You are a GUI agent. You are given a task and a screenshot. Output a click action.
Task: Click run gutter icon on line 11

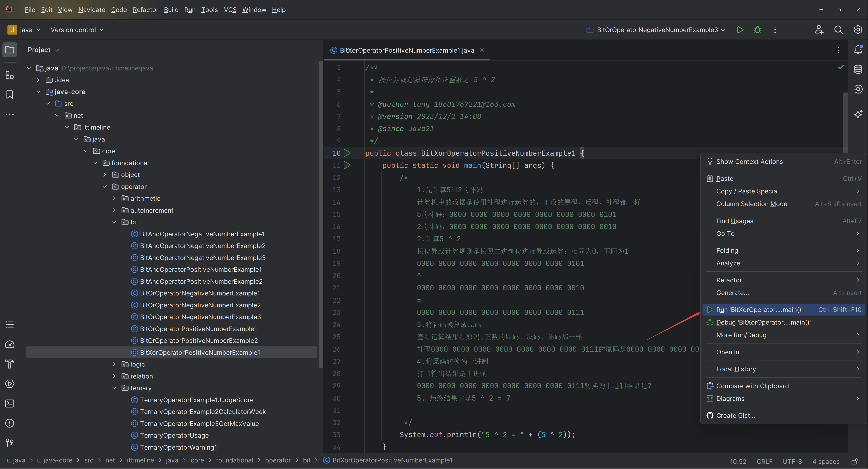(347, 165)
